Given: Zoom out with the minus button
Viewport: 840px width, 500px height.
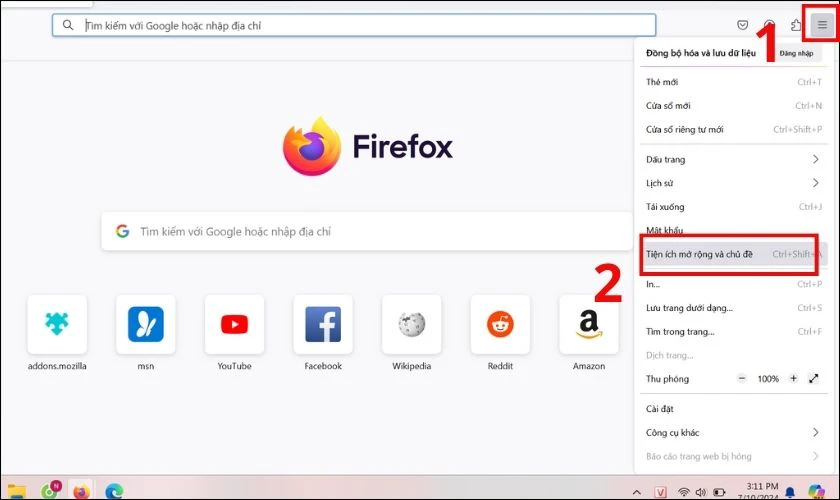Looking at the screenshot, I should [742, 378].
